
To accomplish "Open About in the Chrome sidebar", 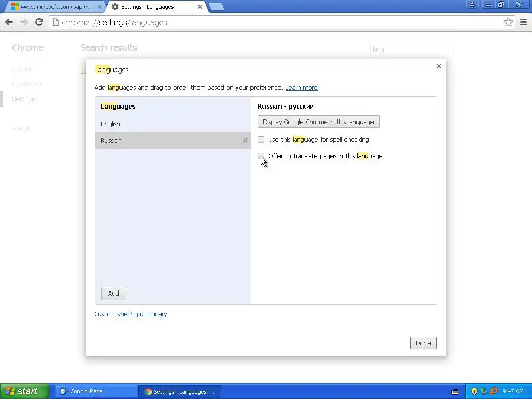I will point(21,128).
